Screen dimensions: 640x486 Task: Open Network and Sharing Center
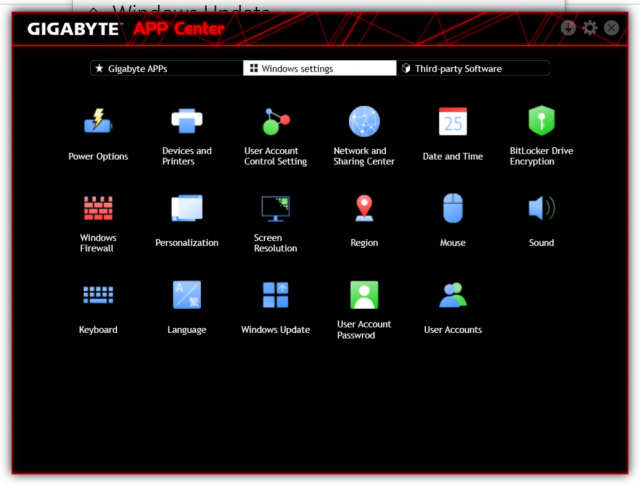coord(364,122)
